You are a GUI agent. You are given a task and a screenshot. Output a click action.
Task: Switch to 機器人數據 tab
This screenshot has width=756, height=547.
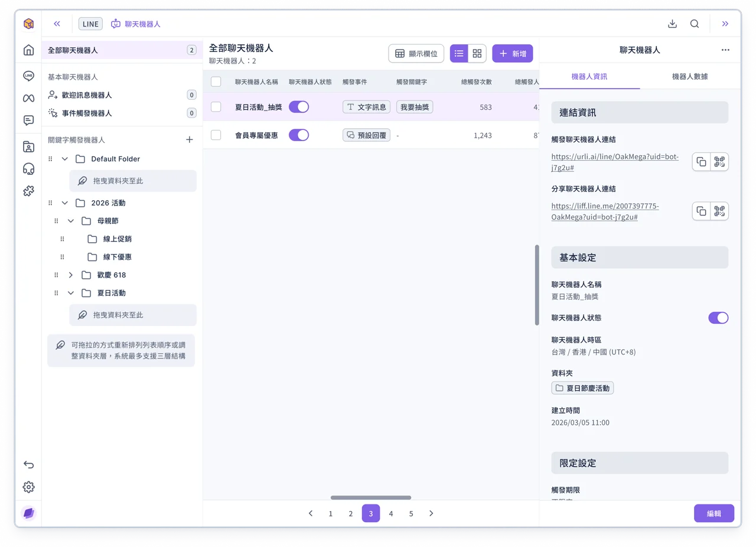click(690, 76)
